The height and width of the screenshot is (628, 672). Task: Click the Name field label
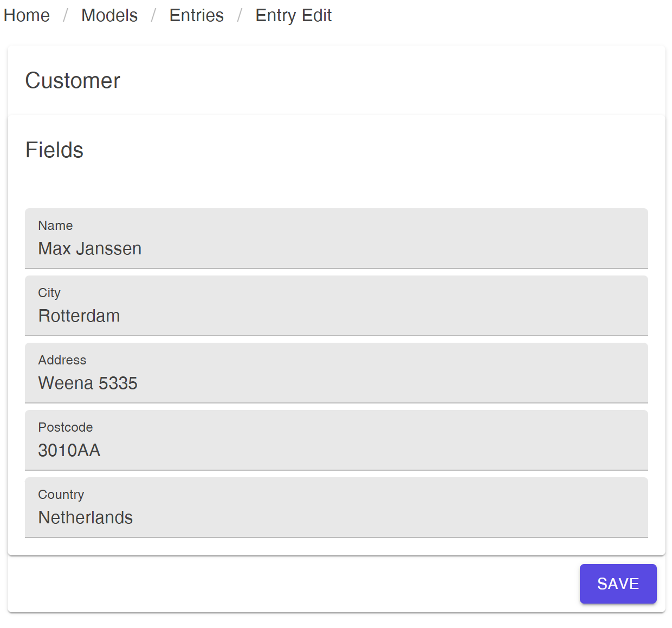[55, 226]
